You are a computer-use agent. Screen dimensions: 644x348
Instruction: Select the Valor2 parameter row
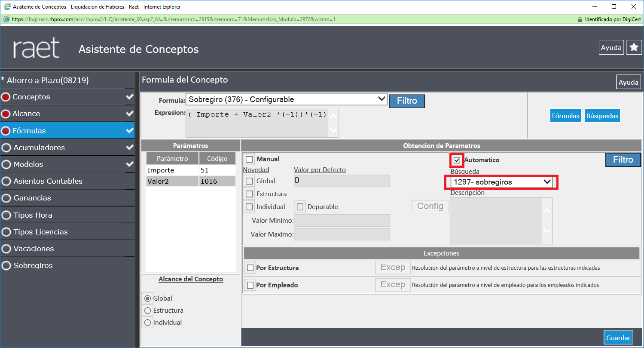pyautogui.click(x=191, y=182)
